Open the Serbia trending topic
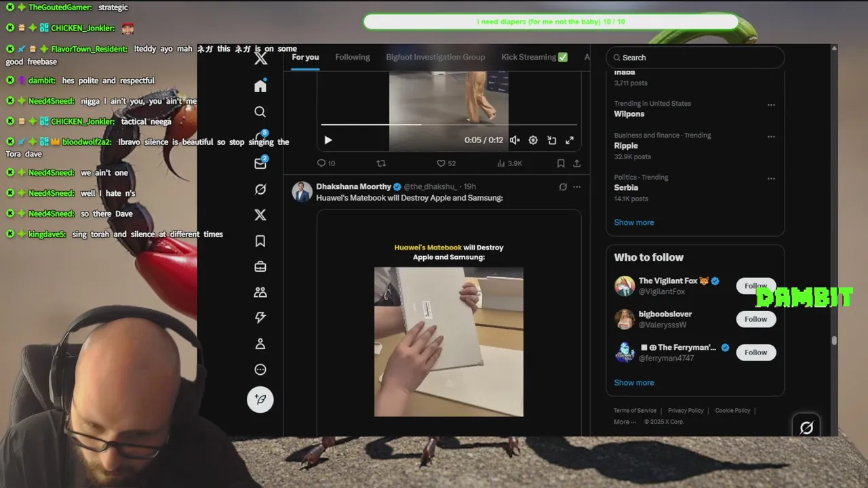868x488 pixels. pos(626,188)
